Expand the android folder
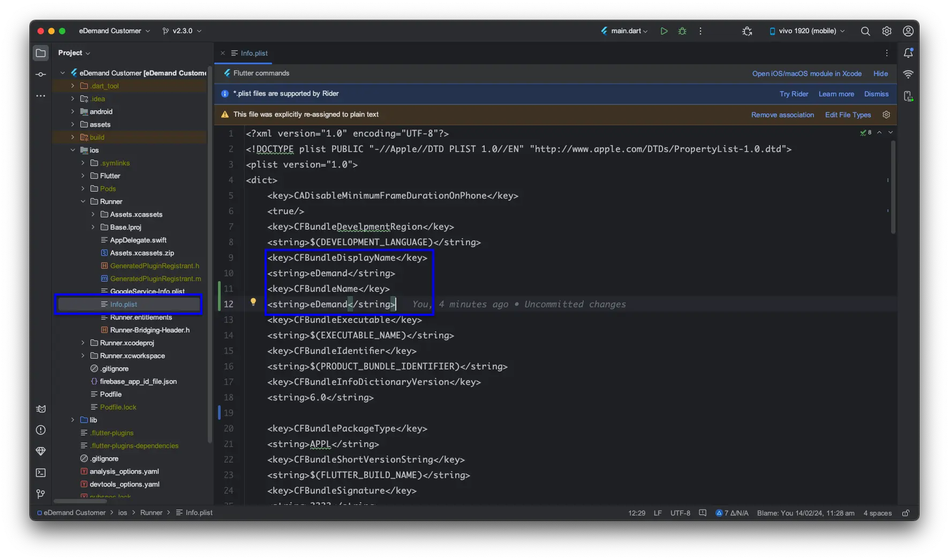The width and height of the screenshot is (949, 560). pos(73,111)
